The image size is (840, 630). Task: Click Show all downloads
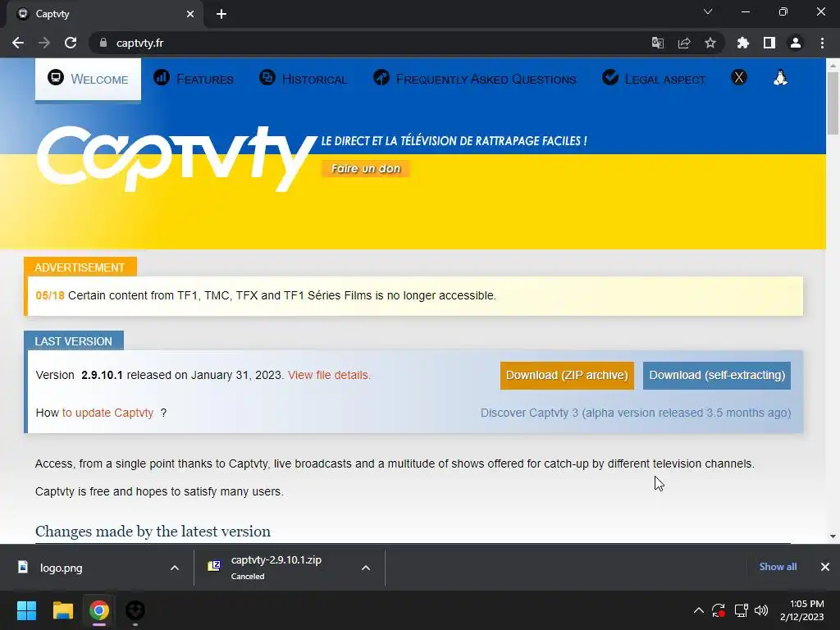coord(778,567)
